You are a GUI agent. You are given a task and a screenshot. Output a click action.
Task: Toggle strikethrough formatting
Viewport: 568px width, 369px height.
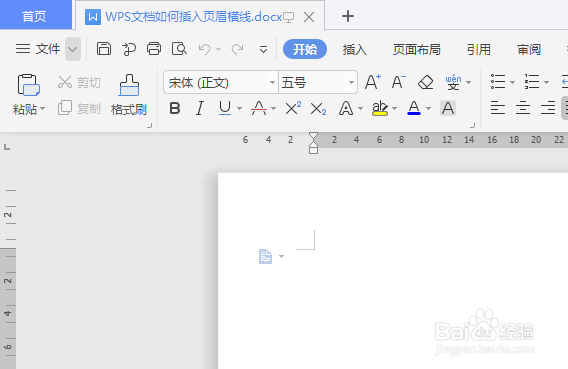[x=259, y=108]
